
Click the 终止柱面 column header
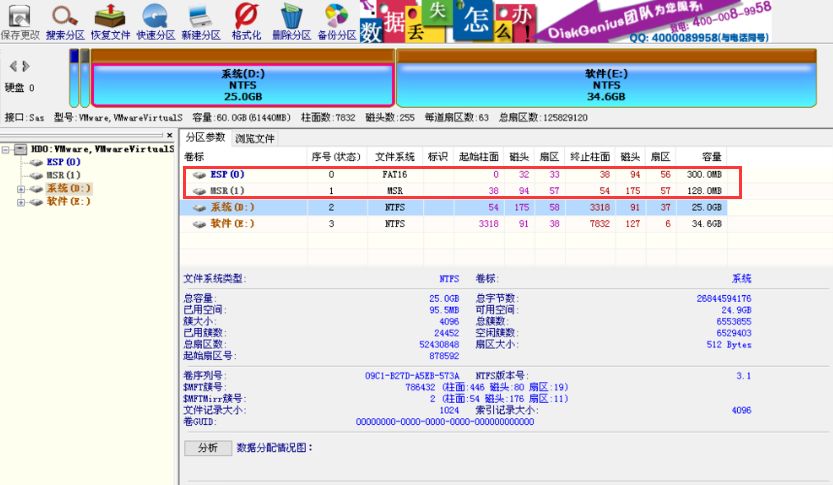[x=590, y=157]
